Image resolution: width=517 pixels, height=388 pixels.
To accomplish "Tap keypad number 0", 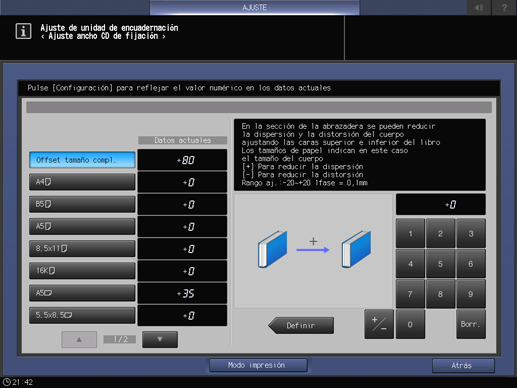I will pos(410,324).
